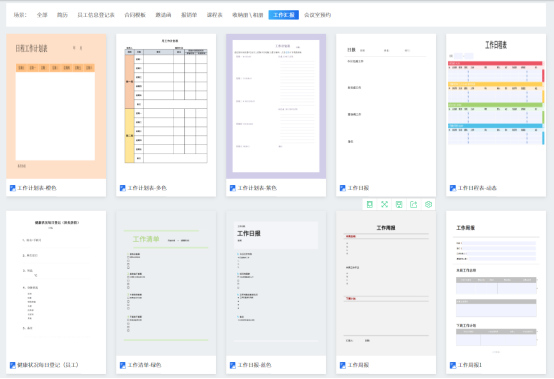
Task: Click document icon beside 工作计划表-橙色
Action: pos(13,188)
